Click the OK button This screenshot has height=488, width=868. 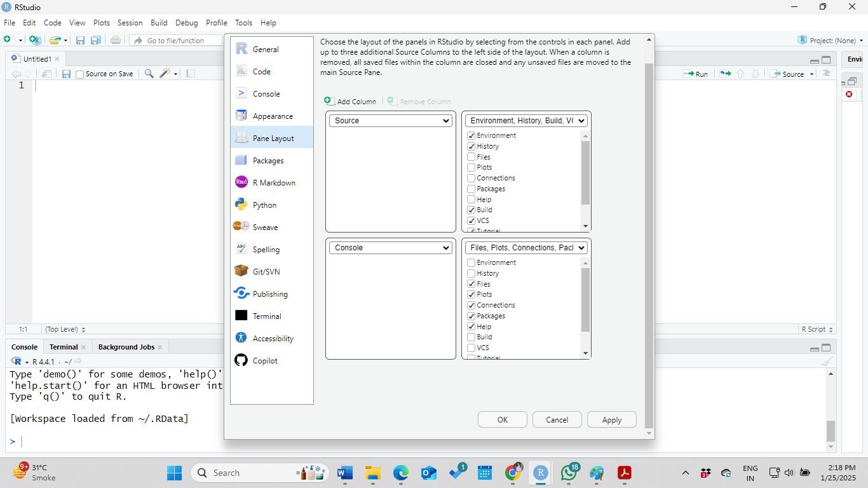[x=503, y=419]
